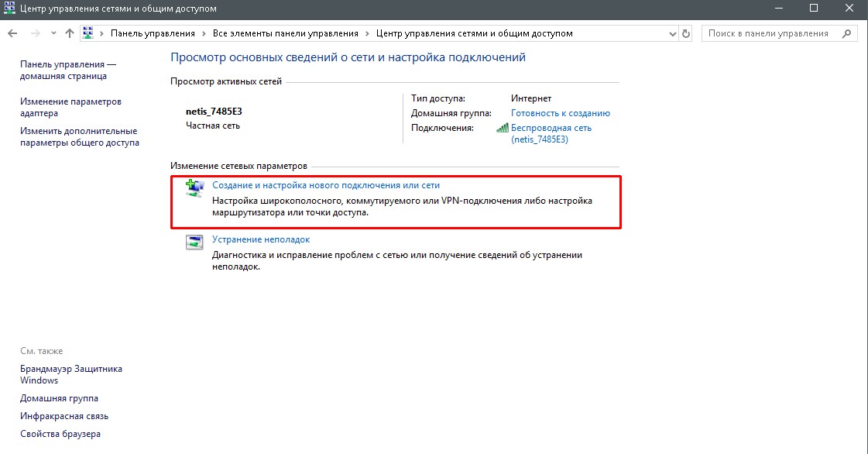Open the address bar history dropdown

coord(673,34)
